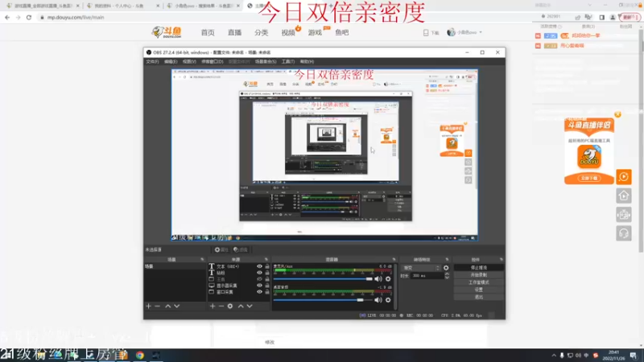Click the 开始录制 start recording button
This screenshot has height=362, width=644.
tap(479, 275)
